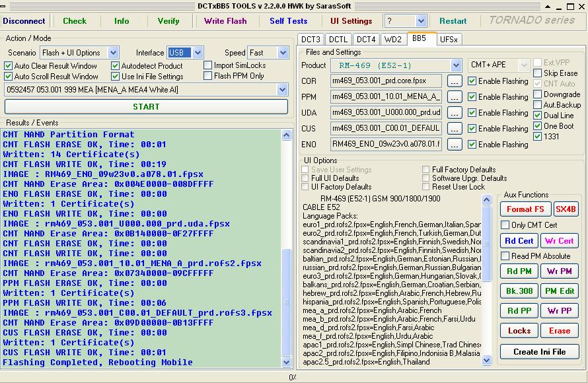The width and height of the screenshot is (588, 383).
Task: Click results log scroll-up arrow
Action: pos(287,135)
